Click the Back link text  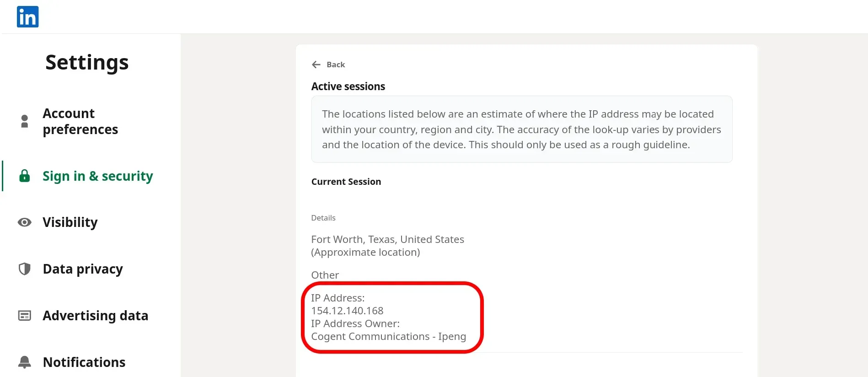point(336,65)
